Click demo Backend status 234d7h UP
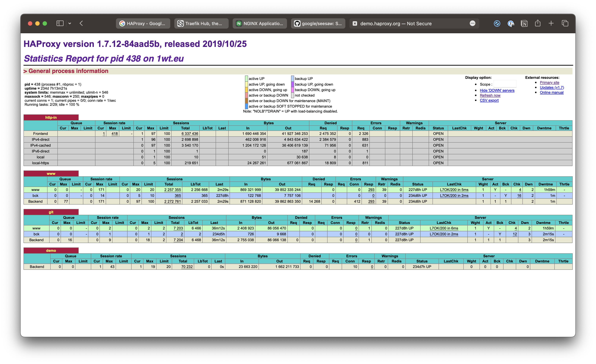This screenshot has width=596, height=364. click(422, 267)
